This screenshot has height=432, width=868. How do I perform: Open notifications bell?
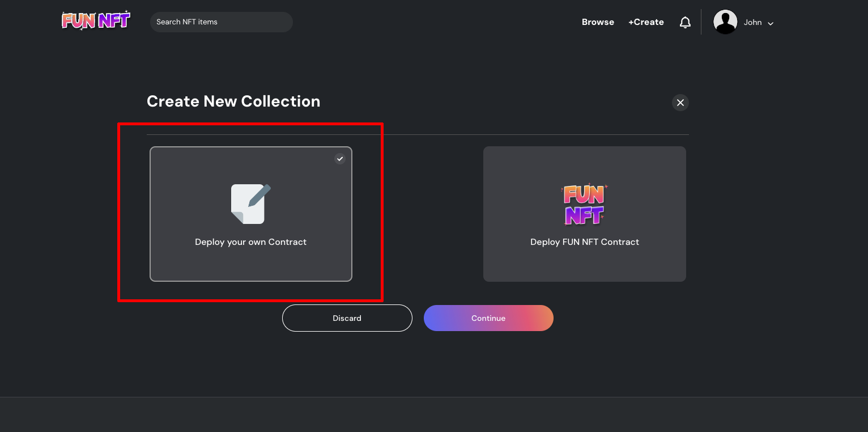pos(685,22)
